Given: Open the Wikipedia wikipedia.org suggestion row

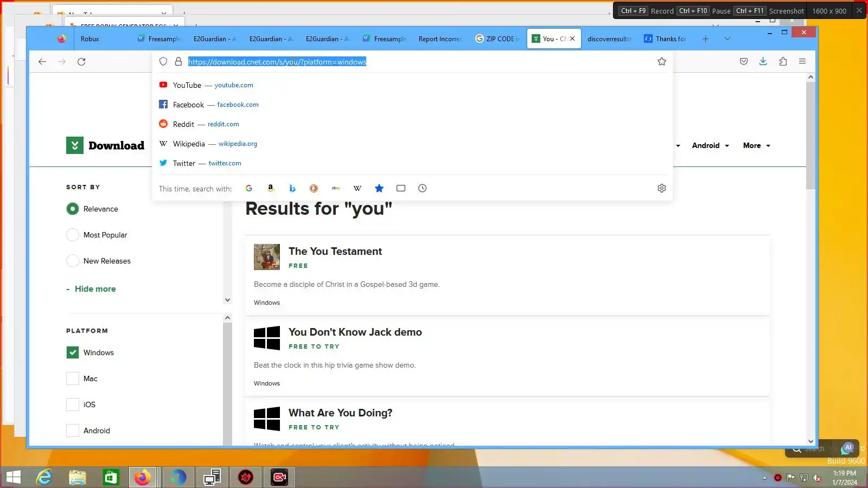Looking at the screenshot, I should coord(412,144).
